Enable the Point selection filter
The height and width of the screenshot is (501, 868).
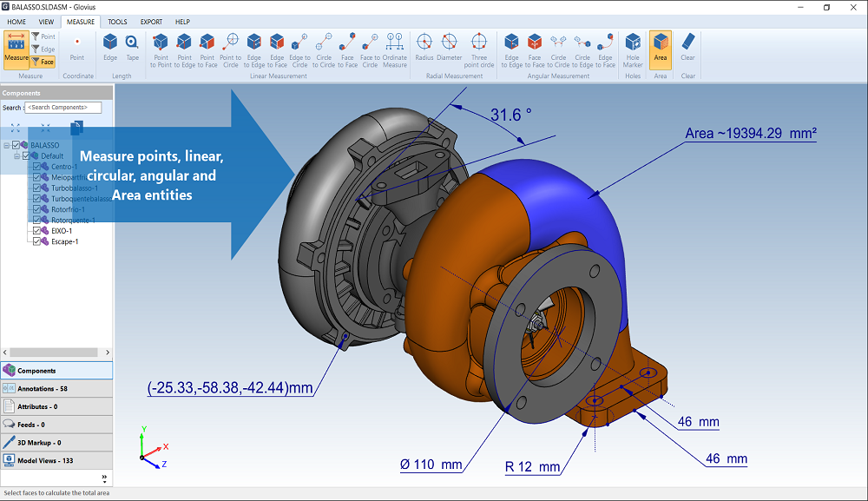pyautogui.click(x=43, y=36)
